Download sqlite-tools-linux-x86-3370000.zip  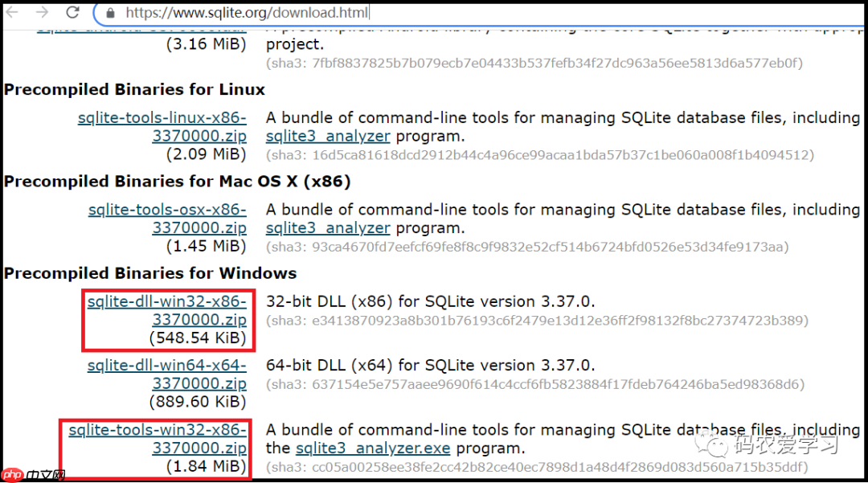coord(162,127)
